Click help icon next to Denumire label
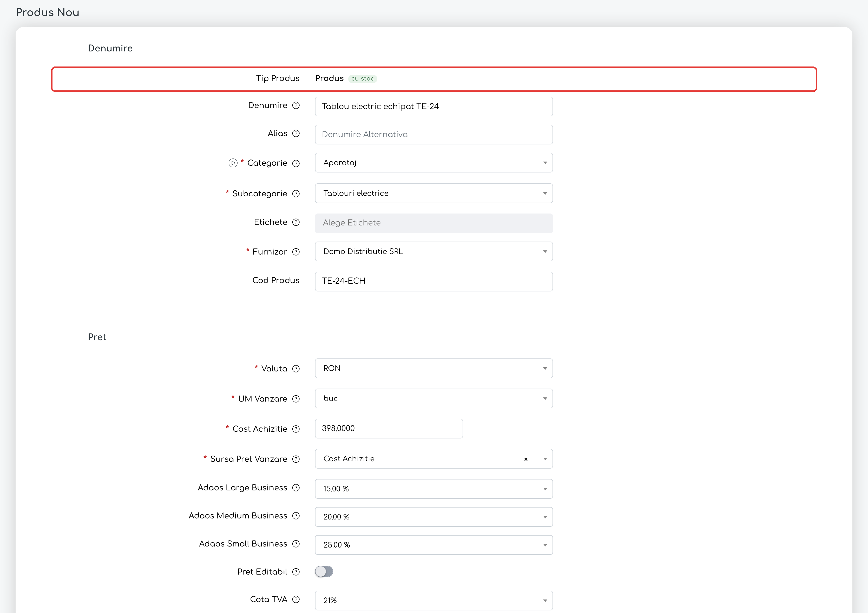This screenshot has height=613, width=868. point(296,105)
